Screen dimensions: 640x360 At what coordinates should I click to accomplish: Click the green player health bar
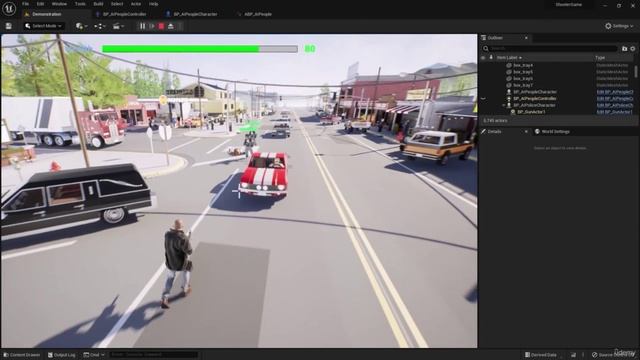(200, 49)
